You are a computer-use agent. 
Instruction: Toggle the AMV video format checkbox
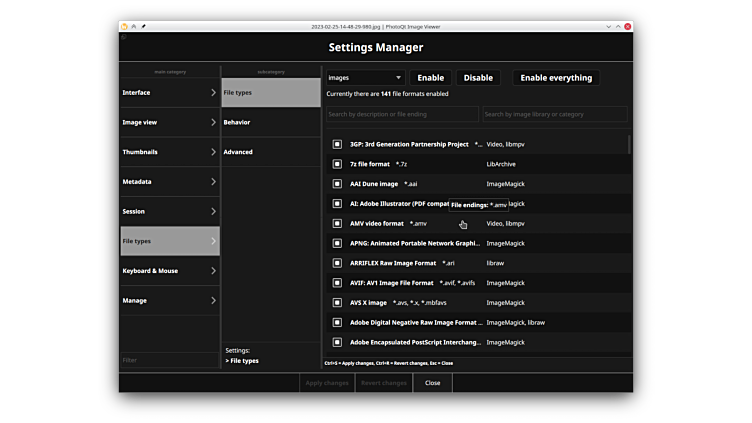(x=337, y=223)
